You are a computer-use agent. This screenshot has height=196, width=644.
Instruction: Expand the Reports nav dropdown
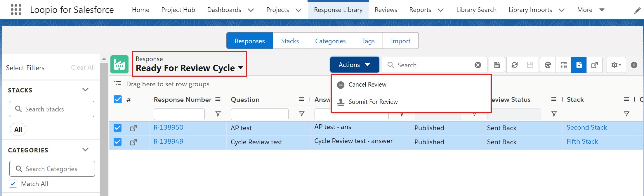coord(441,10)
